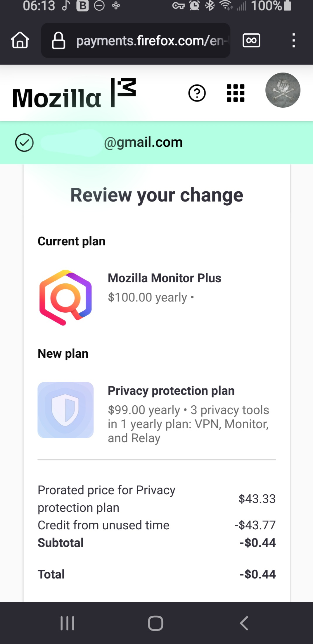Tap the padlock site security icon

click(x=58, y=40)
